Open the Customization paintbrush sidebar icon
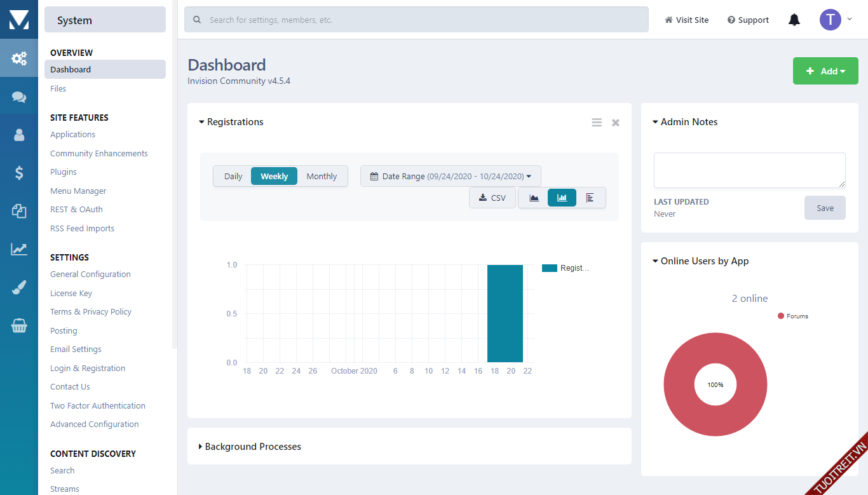Viewport: 868px width, 495px height. [19, 288]
